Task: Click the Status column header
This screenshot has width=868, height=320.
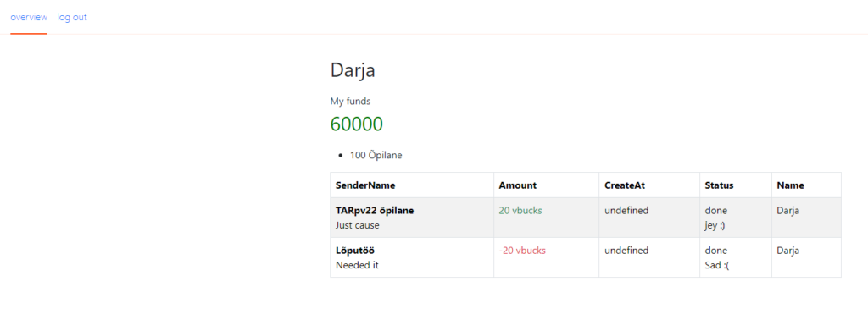Action: (719, 185)
